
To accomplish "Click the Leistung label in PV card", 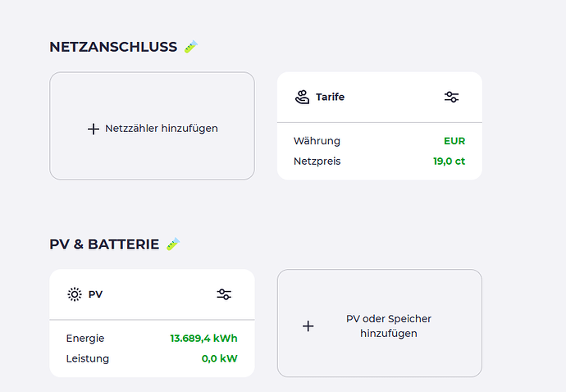I will [87, 358].
